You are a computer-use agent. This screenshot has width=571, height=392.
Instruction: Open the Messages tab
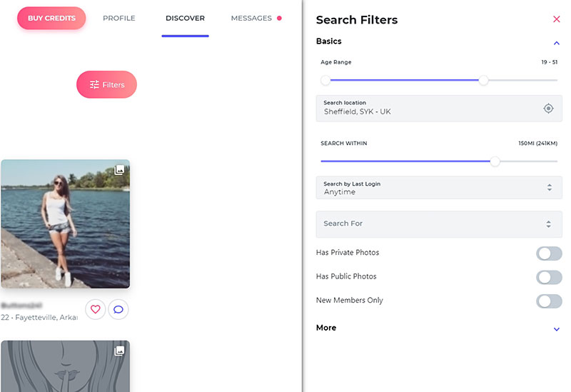(251, 19)
